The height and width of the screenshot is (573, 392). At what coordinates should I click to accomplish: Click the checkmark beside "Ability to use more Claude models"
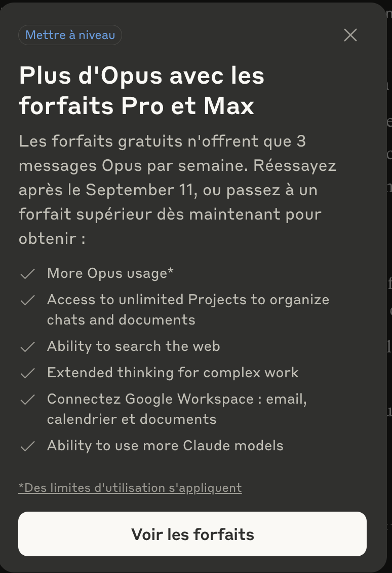27,446
